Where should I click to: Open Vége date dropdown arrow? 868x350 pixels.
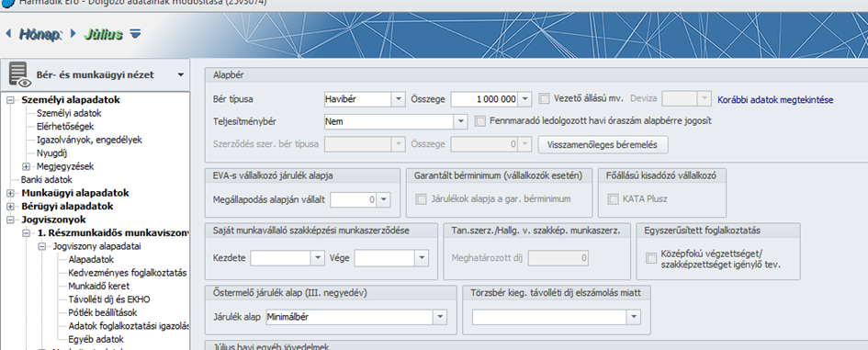click(x=422, y=258)
